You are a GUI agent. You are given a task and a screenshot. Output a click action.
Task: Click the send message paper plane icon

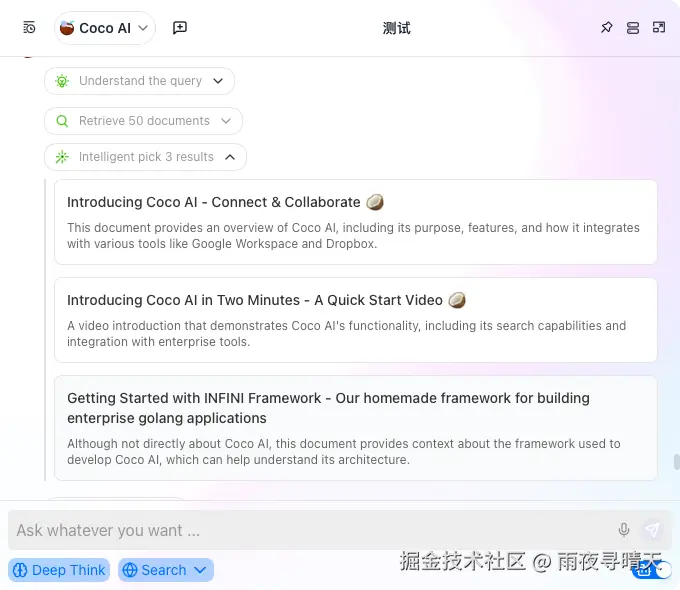point(652,530)
